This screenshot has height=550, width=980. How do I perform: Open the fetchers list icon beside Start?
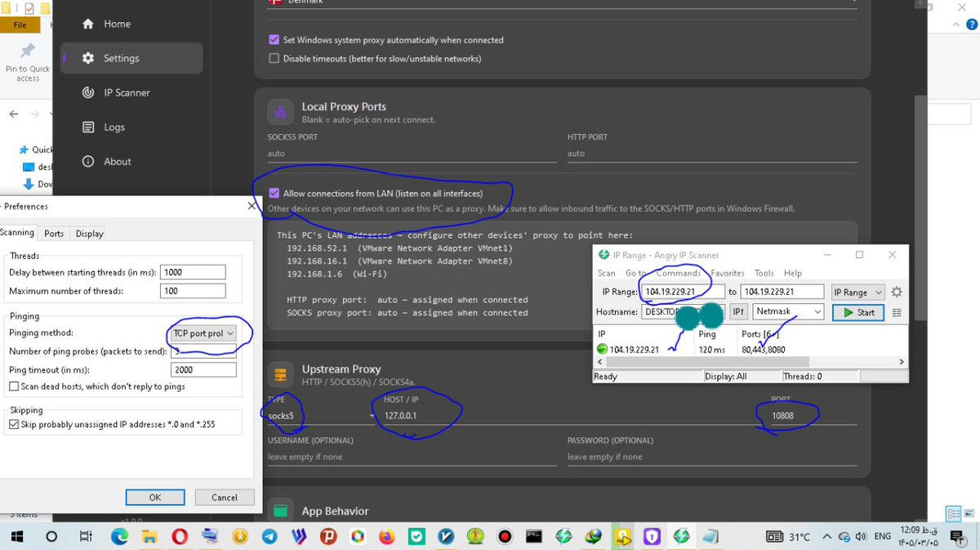click(897, 312)
